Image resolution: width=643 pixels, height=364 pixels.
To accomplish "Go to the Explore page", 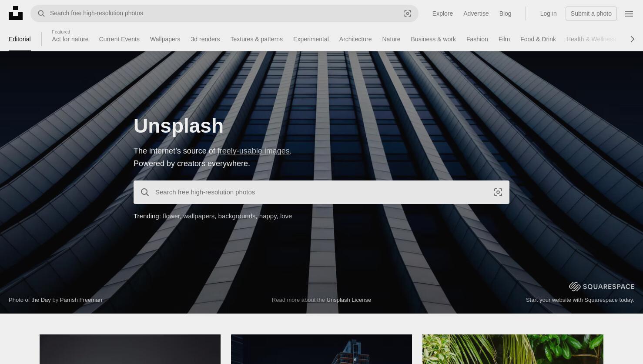I will [442, 13].
